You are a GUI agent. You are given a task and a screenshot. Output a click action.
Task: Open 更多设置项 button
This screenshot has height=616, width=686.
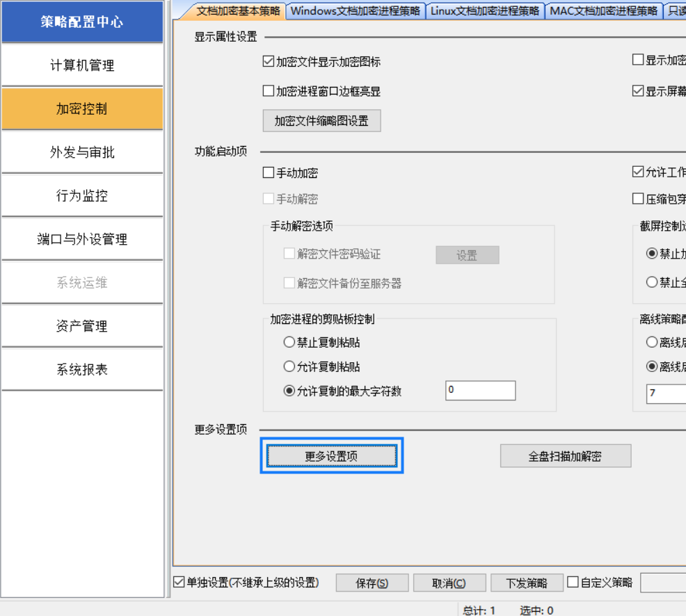(332, 456)
